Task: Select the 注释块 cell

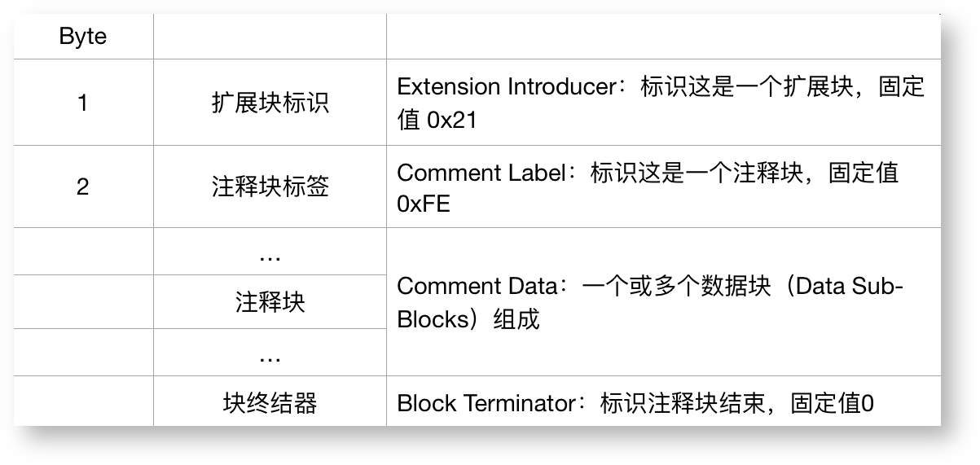Action: click(x=270, y=303)
